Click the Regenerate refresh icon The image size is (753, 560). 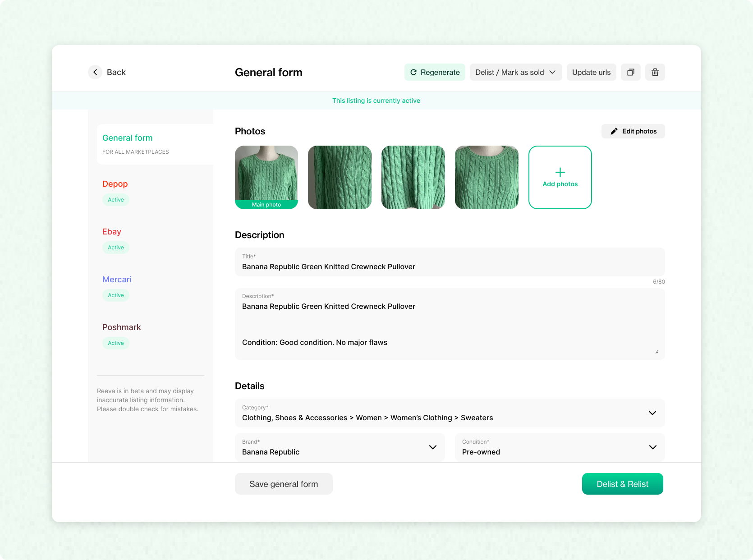point(413,72)
